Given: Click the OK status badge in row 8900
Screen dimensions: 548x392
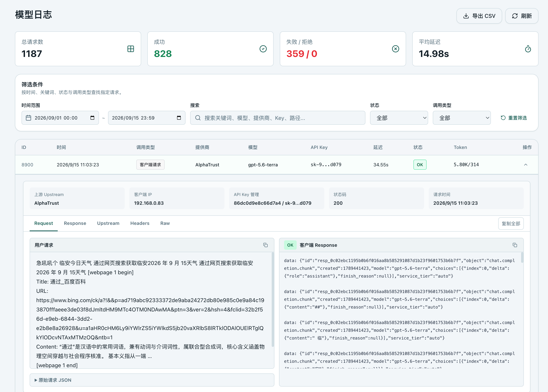Looking at the screenshot, I should coord(420,165).
